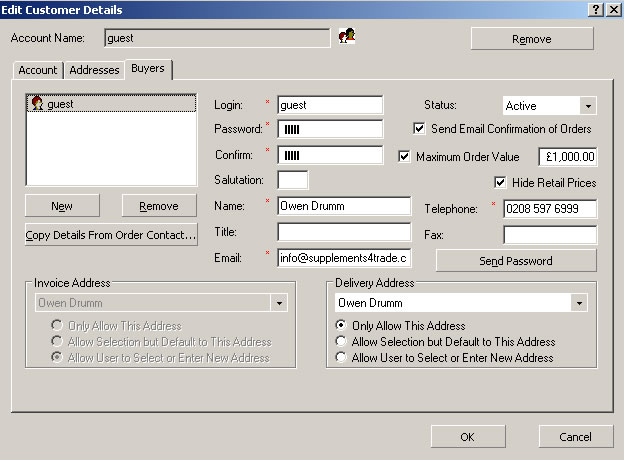Focus the Telephone number field
Viewport: 624px width, 460px height.
pyautogui.click(x=550, y=209)
